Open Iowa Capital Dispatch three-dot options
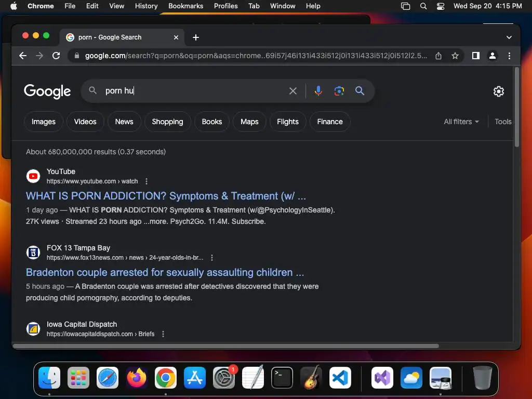Screen dimensions: 532x399 point(163,334)
